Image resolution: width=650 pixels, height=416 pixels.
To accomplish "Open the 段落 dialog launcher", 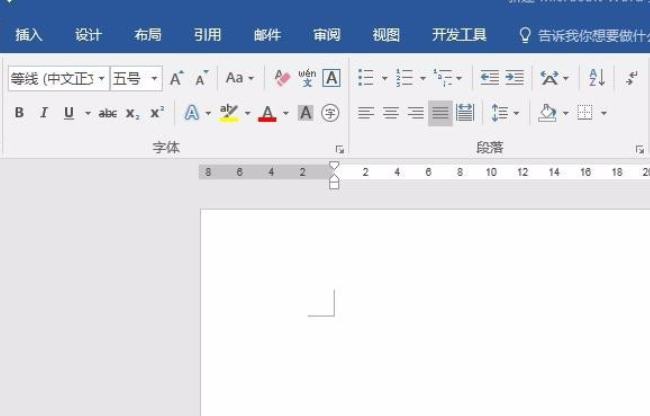I will tap(640, 149).
